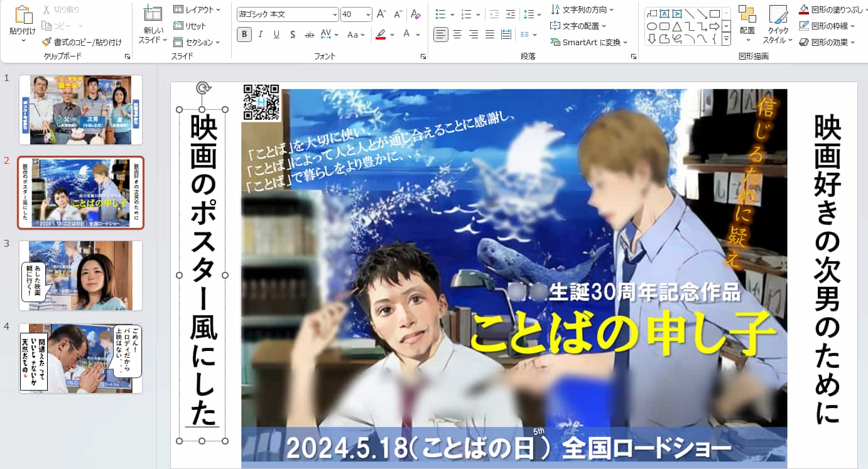
Task: Select slide 3 thumbnail in the panel
Action: pyautogui.click(x=80, y=276)
